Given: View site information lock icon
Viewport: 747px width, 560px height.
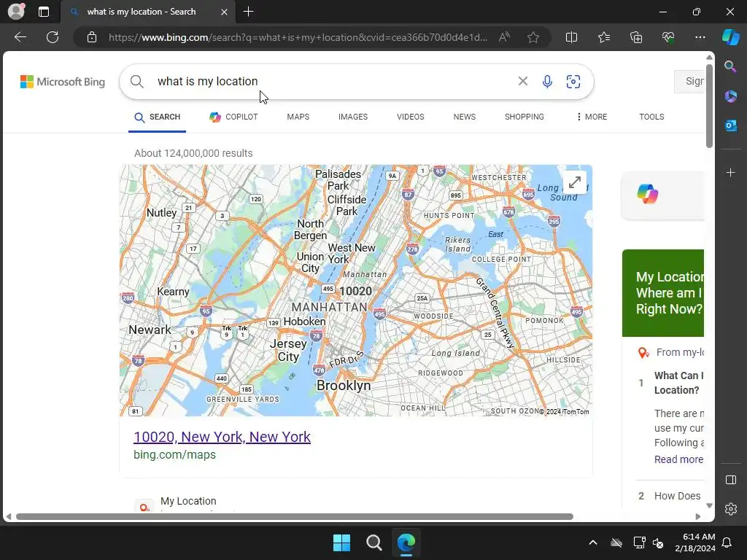Looking at the screenshot, I should point(92,37).
